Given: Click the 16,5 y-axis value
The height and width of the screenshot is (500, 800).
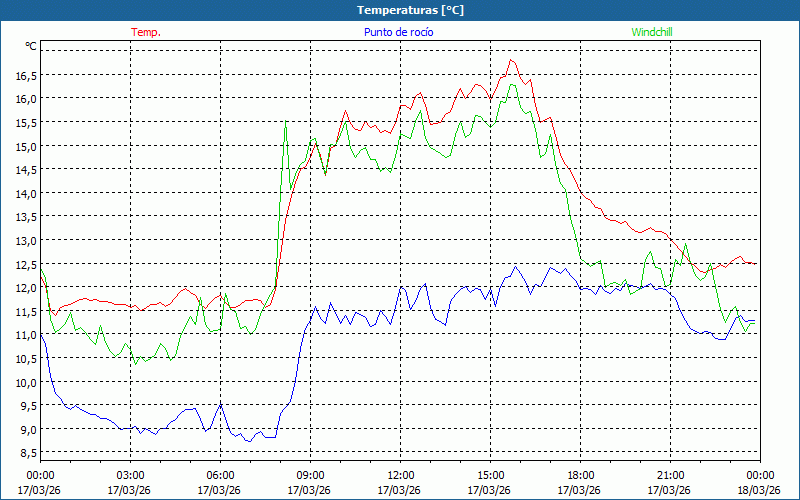Looking at the screenshot, I should 26,75.
